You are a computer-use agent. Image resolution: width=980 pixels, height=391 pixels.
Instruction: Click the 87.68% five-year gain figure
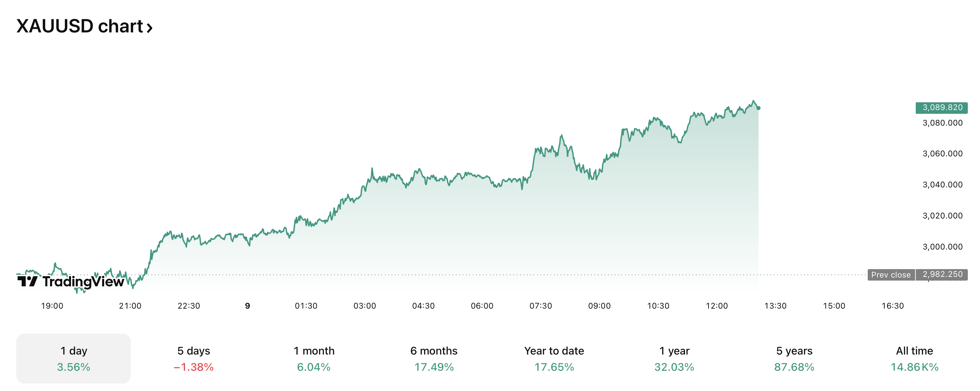[794, 367]
